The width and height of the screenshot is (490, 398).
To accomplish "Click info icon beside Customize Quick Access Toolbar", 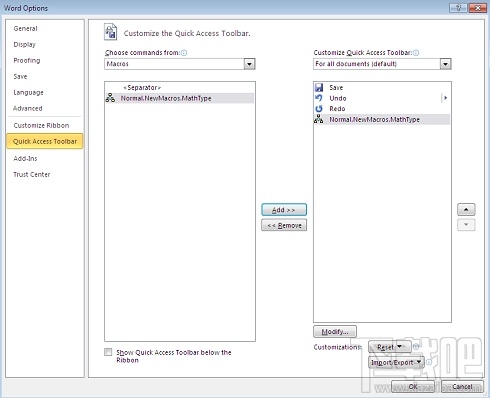I will pos(416,53).
